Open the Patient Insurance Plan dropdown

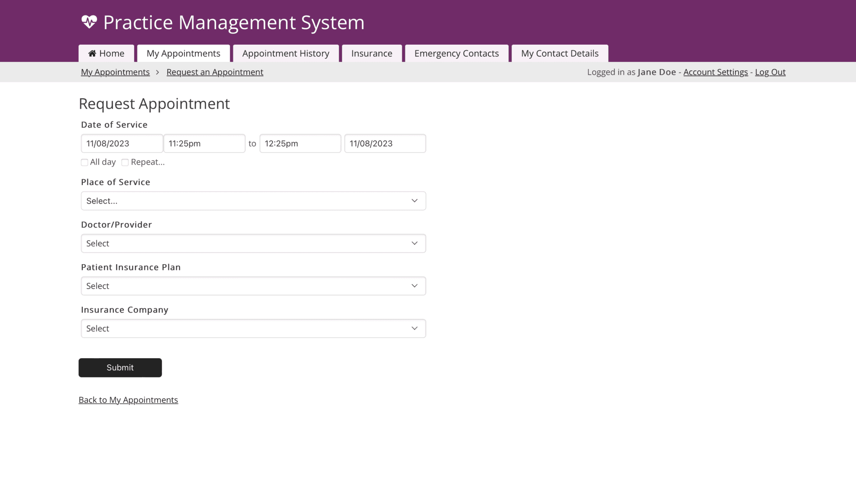point(253,286)
